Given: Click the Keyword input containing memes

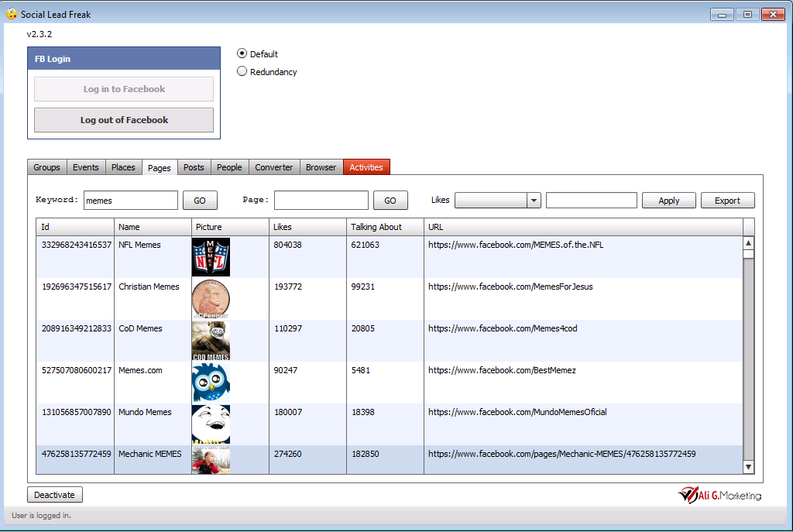Looking at the screenshot, I should (130, 201).
